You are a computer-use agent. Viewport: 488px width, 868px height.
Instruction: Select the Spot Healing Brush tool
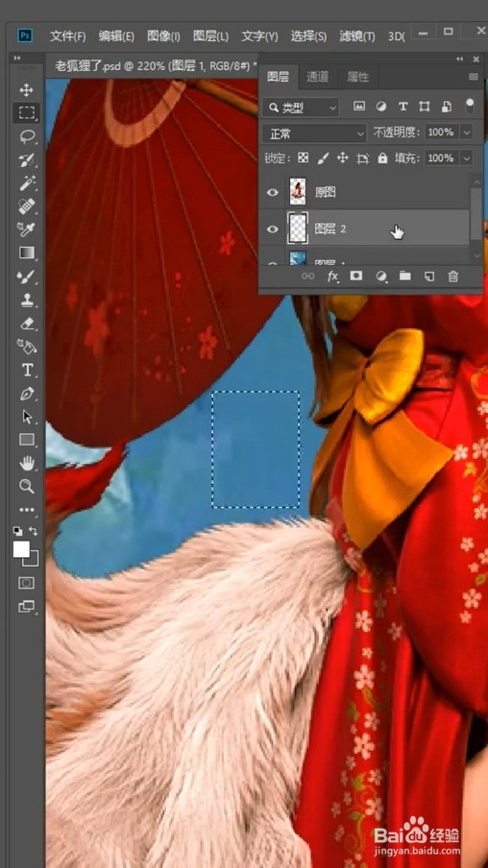click(x=26, y=205)
